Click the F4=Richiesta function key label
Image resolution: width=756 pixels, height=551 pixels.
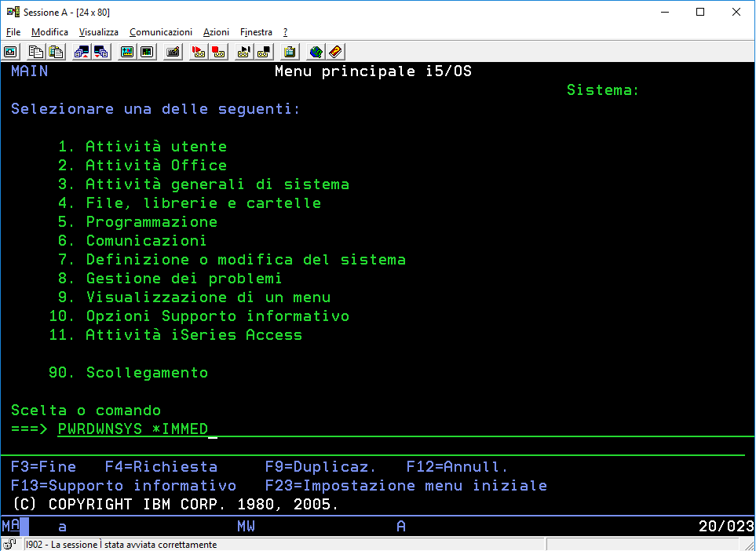(x=161, y=467)
